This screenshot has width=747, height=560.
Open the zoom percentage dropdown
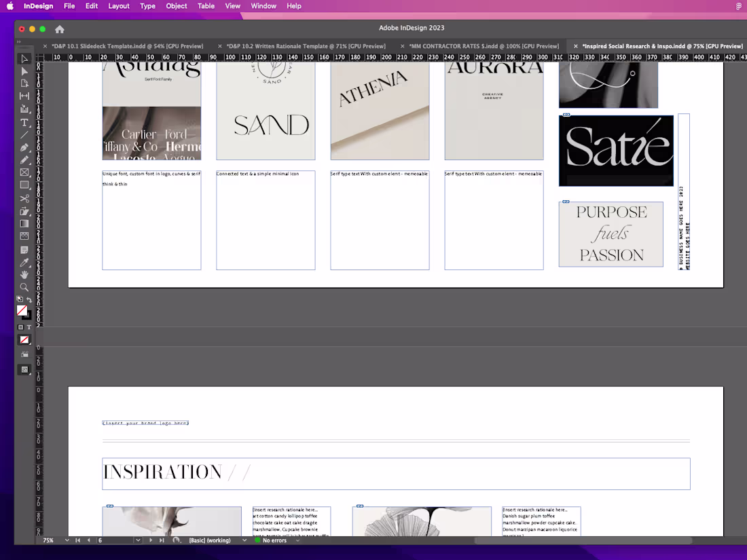point(66,540)
